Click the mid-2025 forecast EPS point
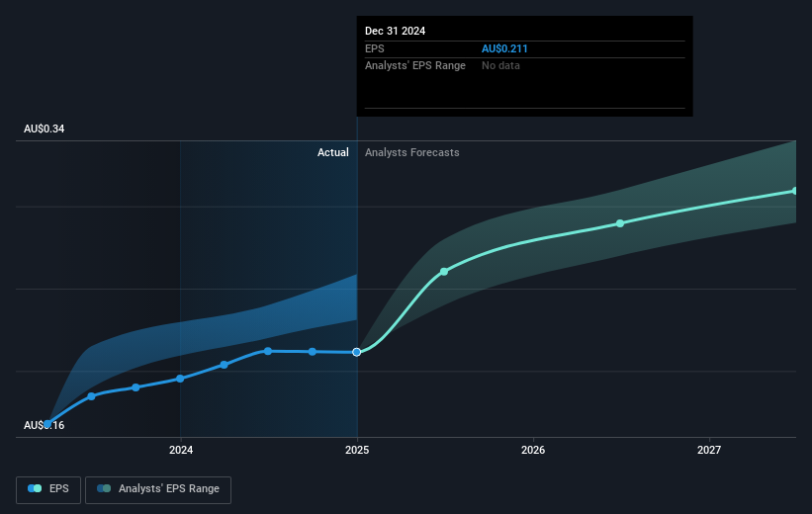Viewport: 812px width, 514px height. click(x=444, y=272)
